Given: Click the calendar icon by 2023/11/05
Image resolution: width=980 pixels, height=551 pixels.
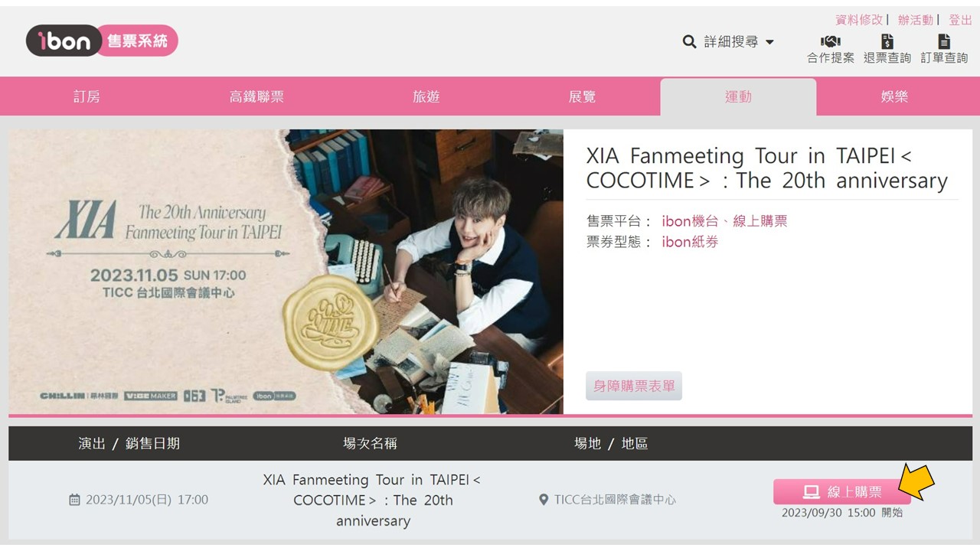Looking at the screenshot, I should click(x=74, y=500).
